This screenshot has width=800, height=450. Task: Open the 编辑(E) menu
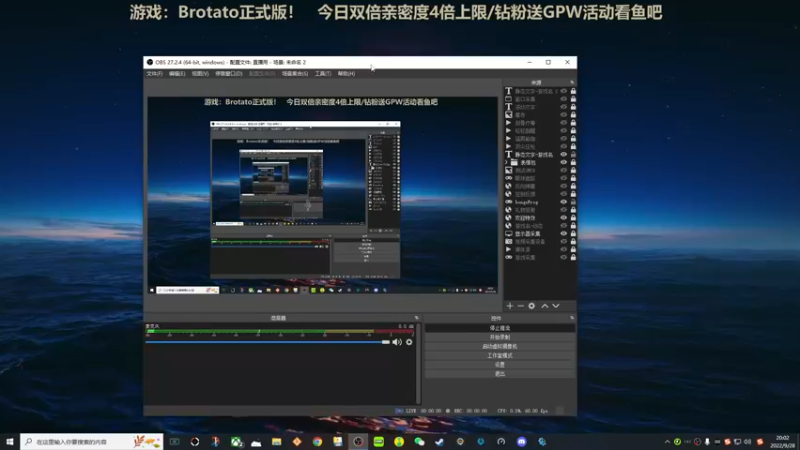(177, 73)
